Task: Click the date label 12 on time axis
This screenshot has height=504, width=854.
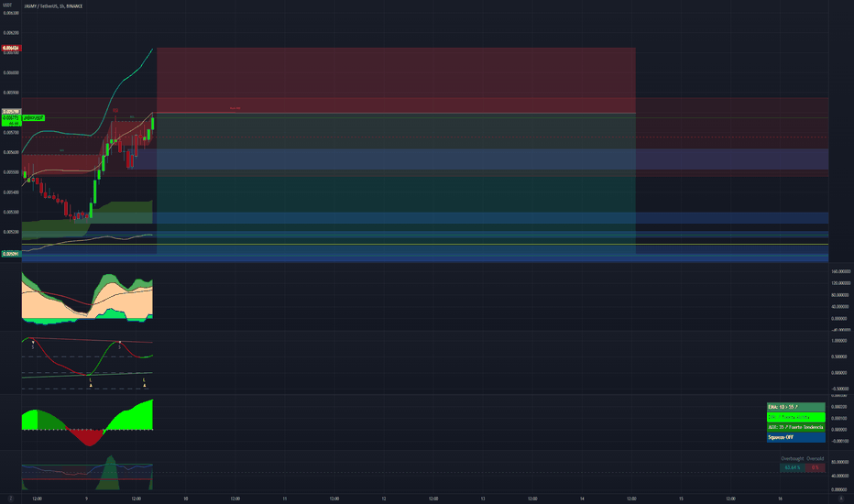Action: tap(384, 499)
